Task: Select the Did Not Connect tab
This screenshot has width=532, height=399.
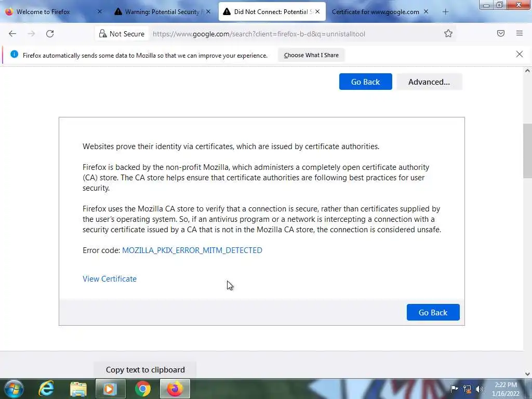Action: point(272,12)
